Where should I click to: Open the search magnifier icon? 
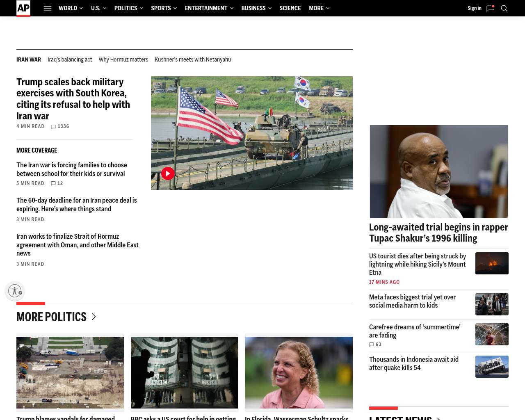coord(504,8)
